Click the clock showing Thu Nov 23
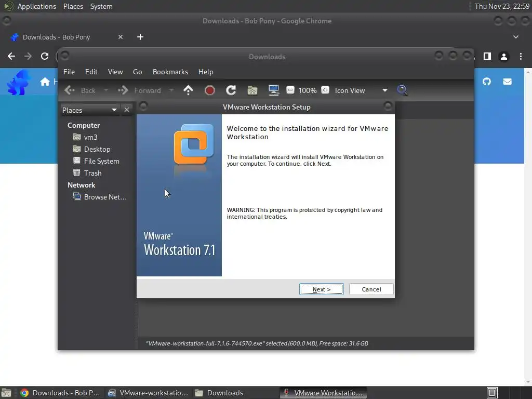532x399 pixels. (502, 6)
